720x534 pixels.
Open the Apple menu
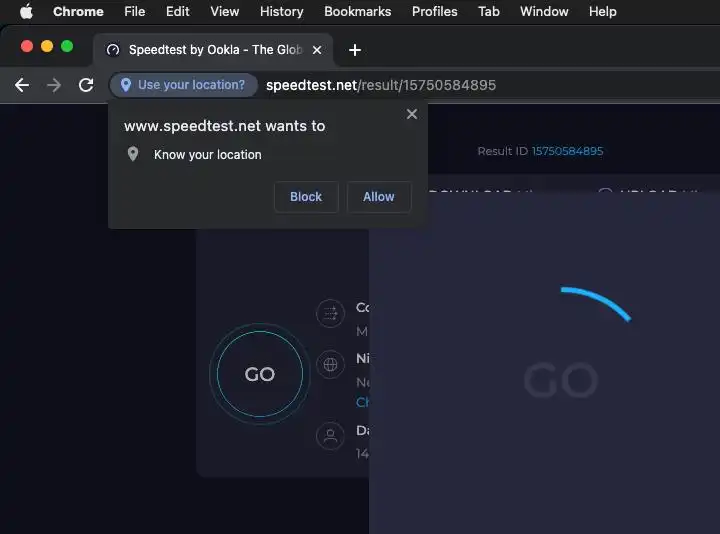[26, 11]
